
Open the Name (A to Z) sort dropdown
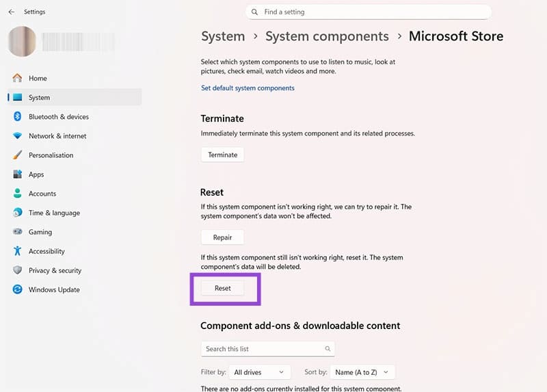click(x=362, y=372)
